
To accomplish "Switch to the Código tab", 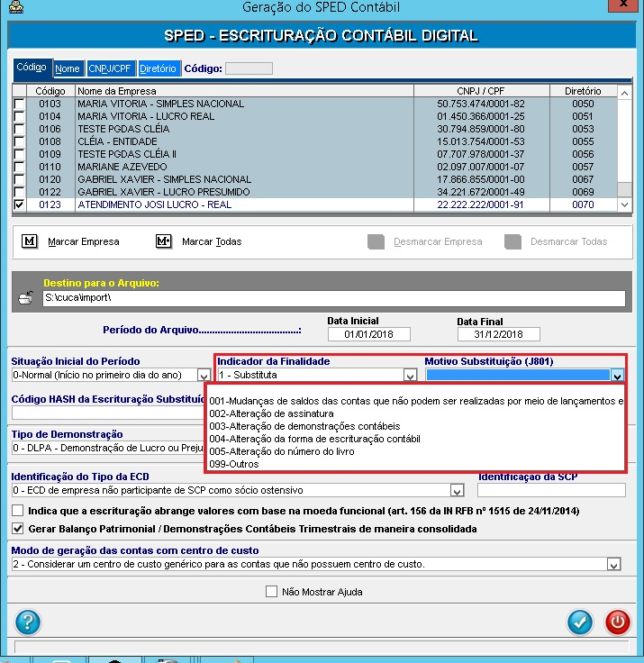I will point(32,68).
